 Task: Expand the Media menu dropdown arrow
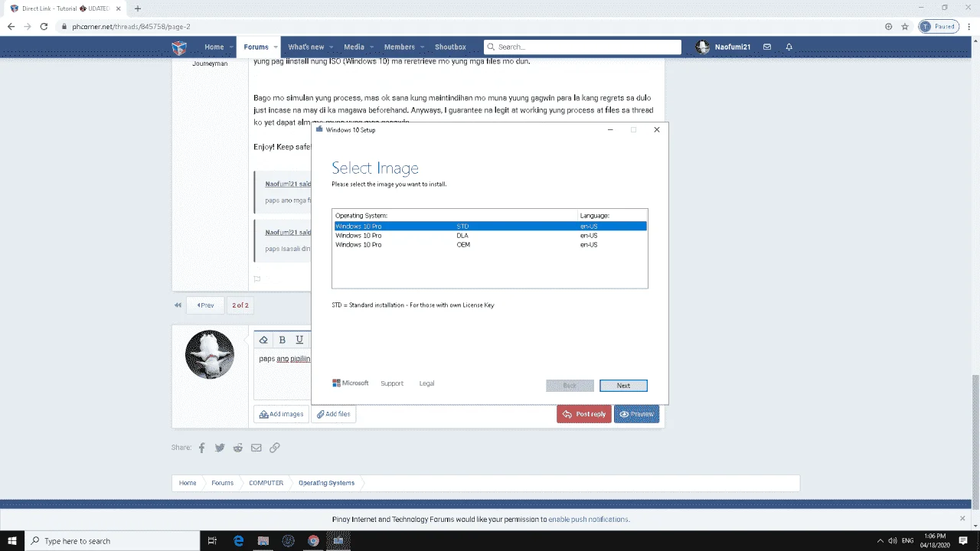point(371,47)
